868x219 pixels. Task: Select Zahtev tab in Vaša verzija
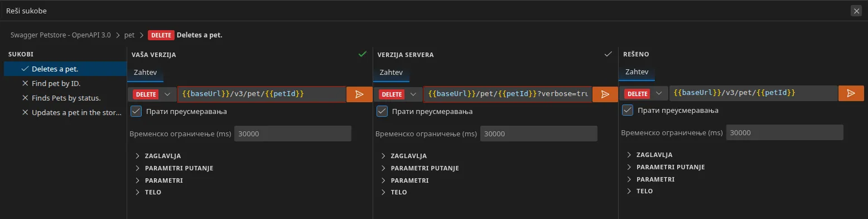pos(145,73)
